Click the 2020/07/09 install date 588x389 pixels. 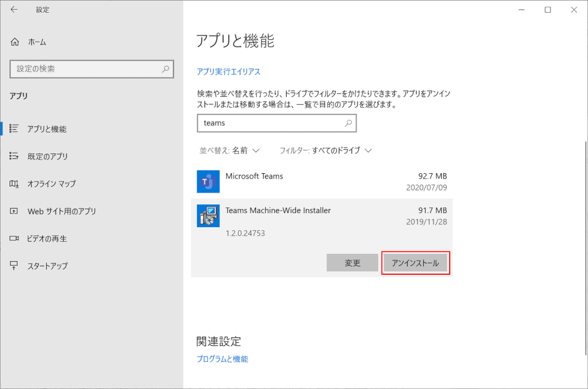[x=427, y=187]
